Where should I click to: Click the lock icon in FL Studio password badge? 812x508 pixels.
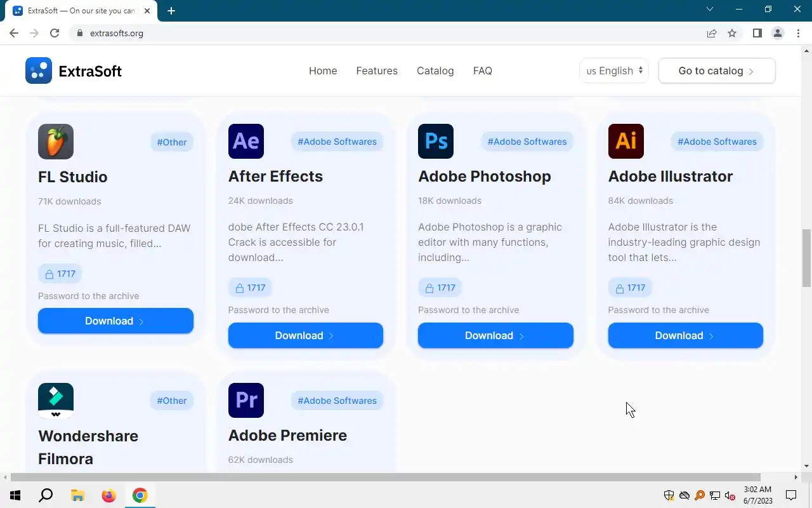tap(49, 274)
